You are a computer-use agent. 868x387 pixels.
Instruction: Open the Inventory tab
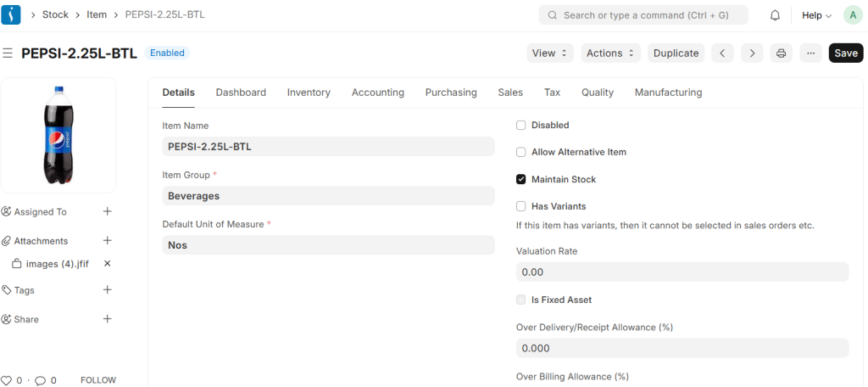[x=309, y=93]
